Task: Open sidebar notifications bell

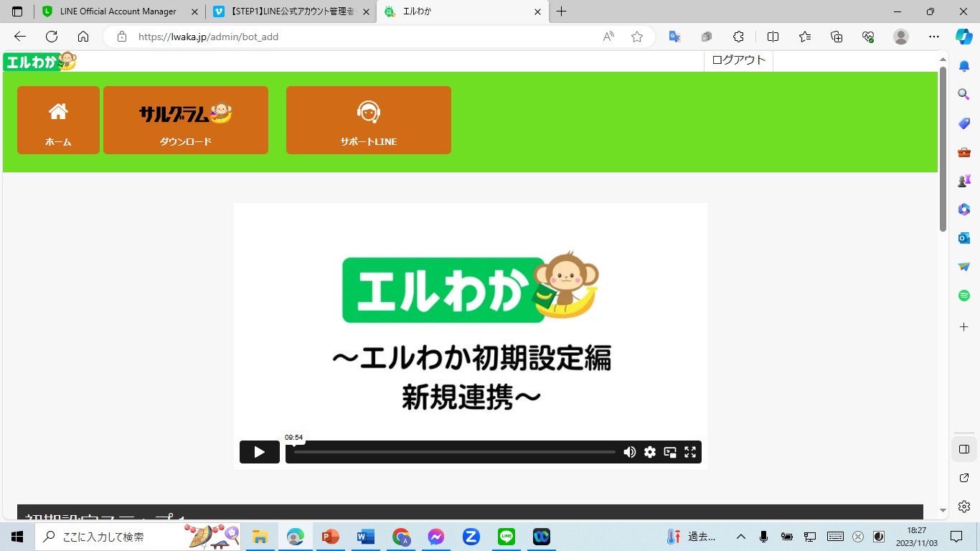Action: 964,66
